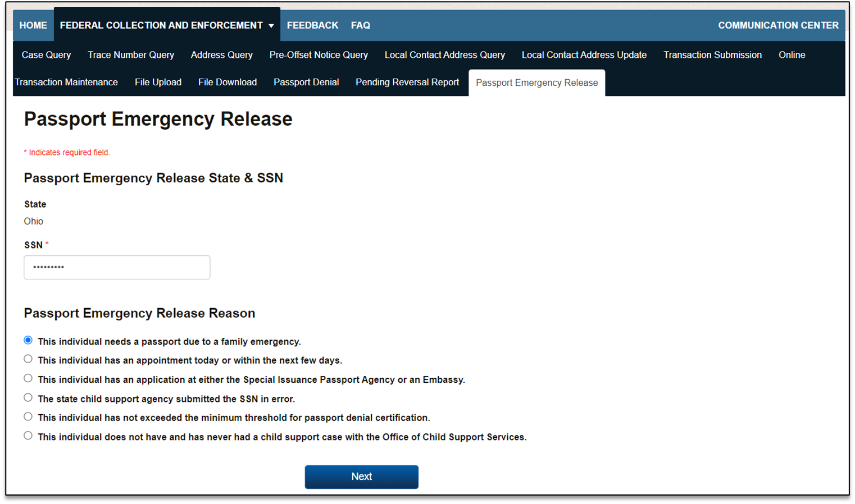This screenshot has height=504, width=855.
Task: Open the Pre-Offset Notice Query tab
Action: click(319, 55)
